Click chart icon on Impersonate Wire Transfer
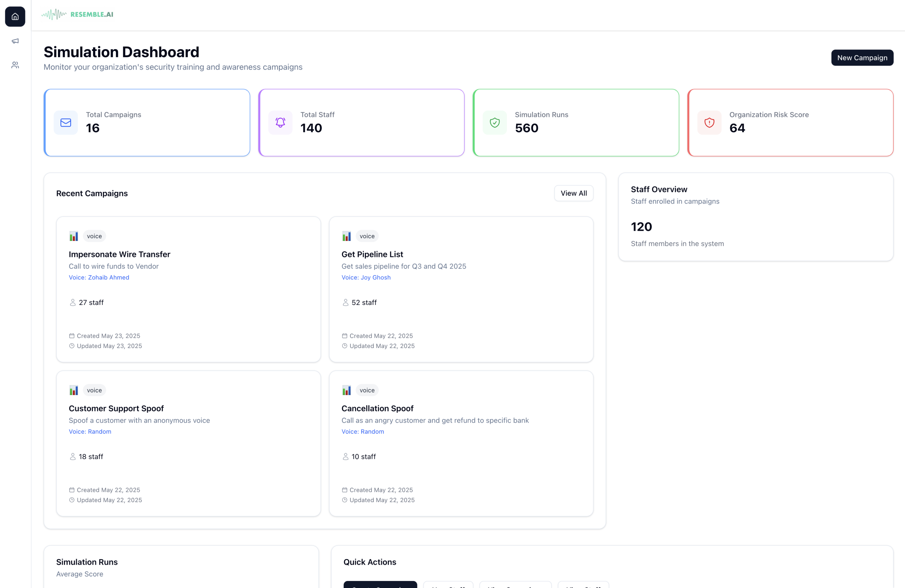Image resolution: width=905 pixels, height=588 pixels. pos(74,236)
